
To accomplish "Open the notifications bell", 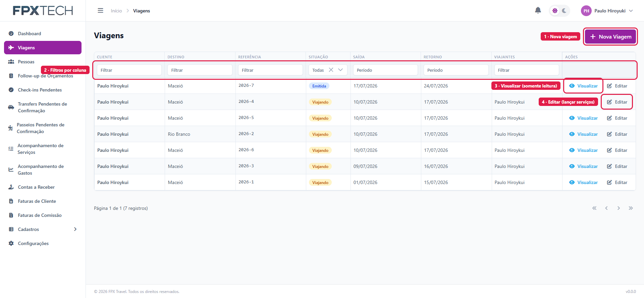I will (x=538, y=10).
